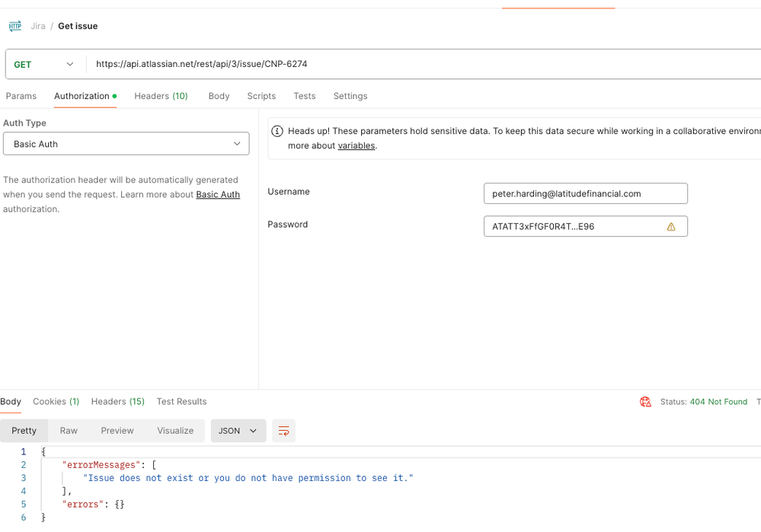Click the Password input field
This screenshot has height=532, width=761.
[x=585, y=227]
